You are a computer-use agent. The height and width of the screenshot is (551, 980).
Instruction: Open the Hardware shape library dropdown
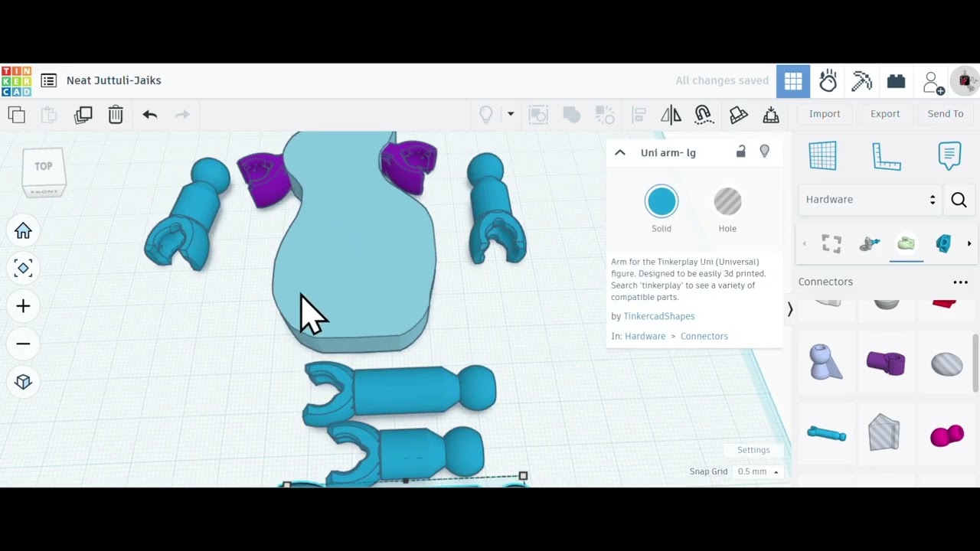click(870, 200)
